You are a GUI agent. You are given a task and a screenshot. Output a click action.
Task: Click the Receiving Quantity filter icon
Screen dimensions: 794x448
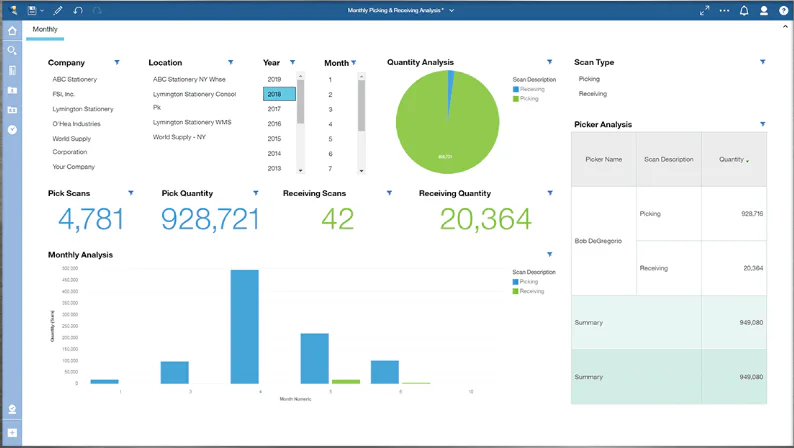pyautogui.click(x=550, y=193)
